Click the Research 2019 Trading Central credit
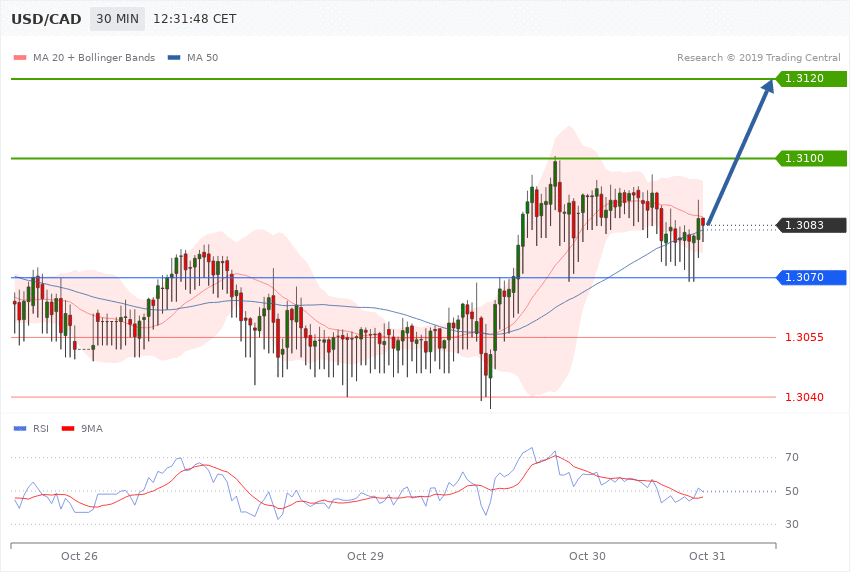The height and width of the screenshot is (576, 850). point(758,57)
